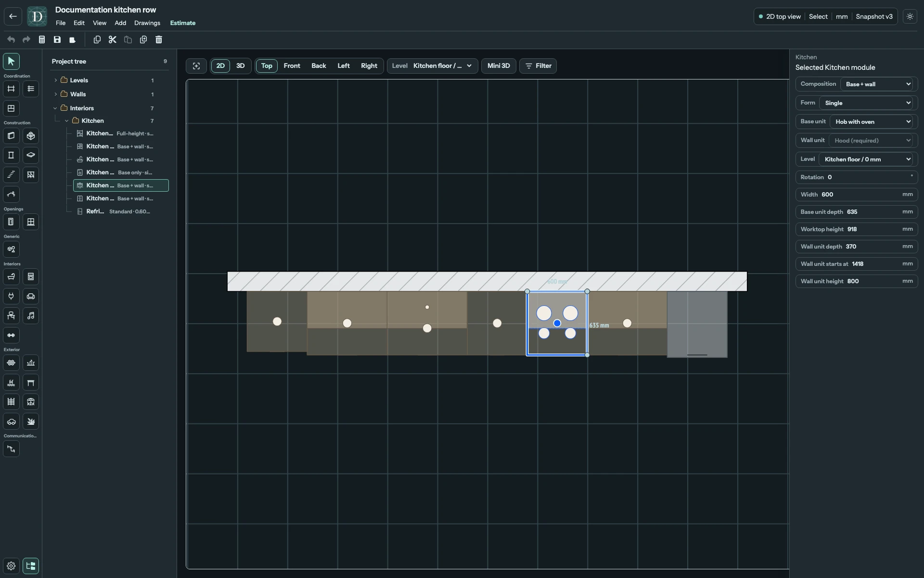
Task: Open the File menu
Action: point(61,23)
